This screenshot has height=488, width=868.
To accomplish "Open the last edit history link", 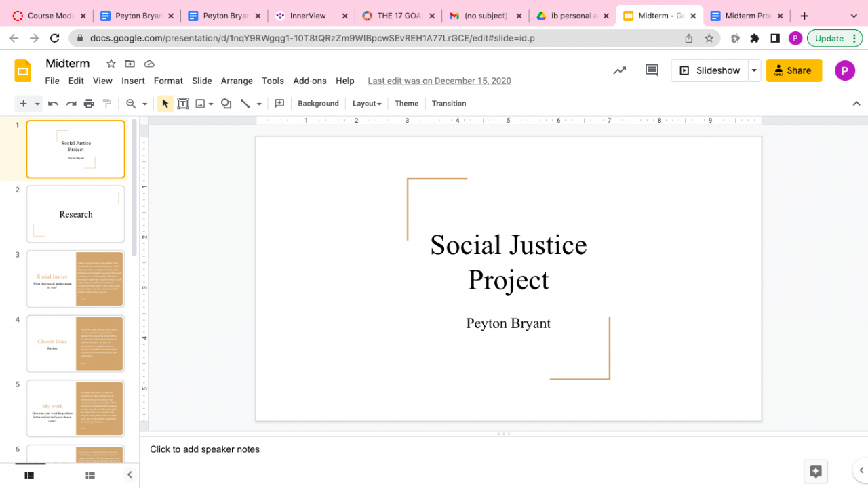I will click(x=439, y=81).
